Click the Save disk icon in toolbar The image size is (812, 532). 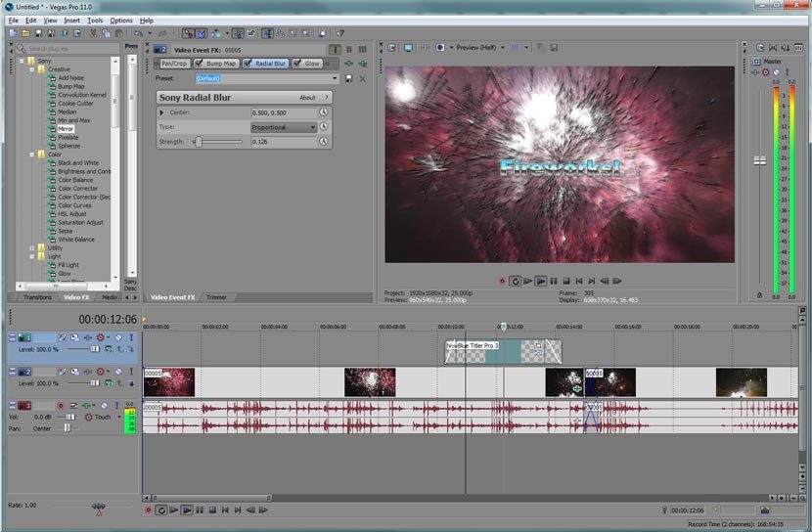pos(38,33)
